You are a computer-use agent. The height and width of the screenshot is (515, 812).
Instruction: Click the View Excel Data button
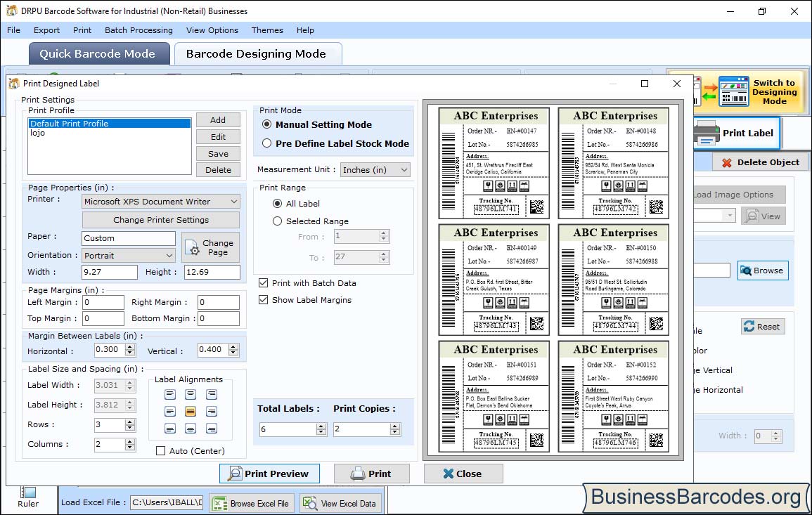point(340,503)
